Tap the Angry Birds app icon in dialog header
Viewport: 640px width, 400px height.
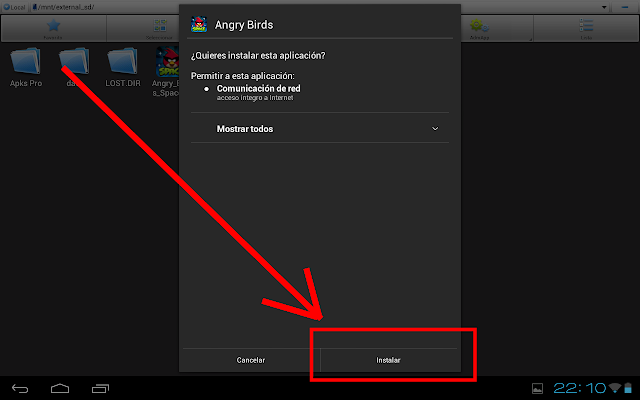[199, 24]
